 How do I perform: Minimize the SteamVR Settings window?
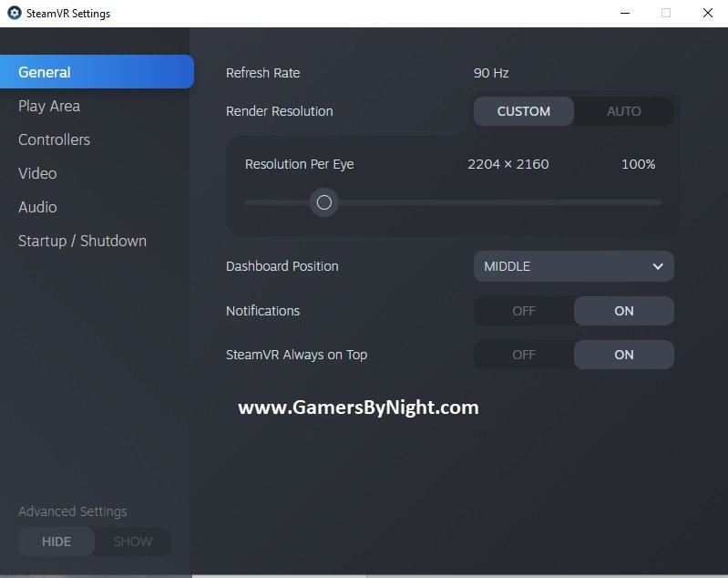tap(625, 13)
